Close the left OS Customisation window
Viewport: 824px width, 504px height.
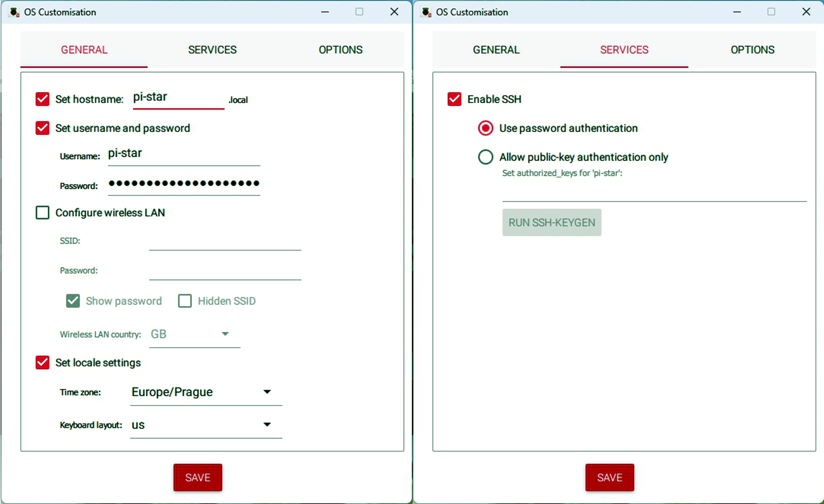[x=394, y=12]
